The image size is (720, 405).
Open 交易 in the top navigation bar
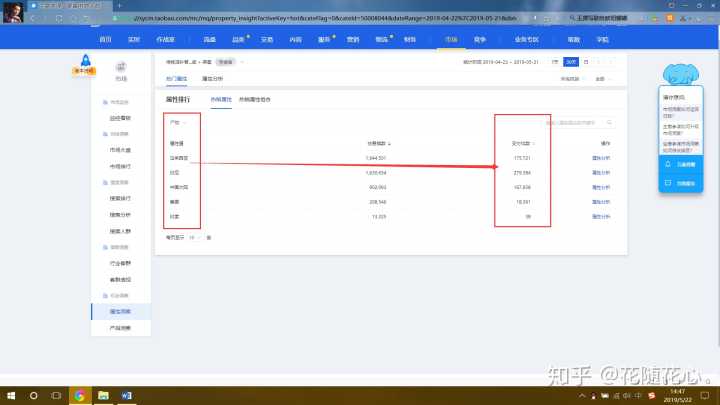267,39
